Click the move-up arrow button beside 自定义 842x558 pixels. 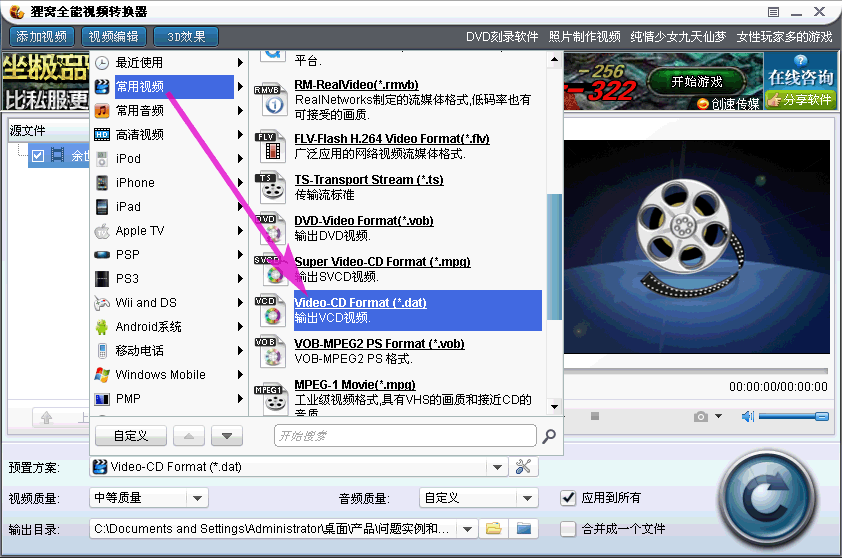188,436
